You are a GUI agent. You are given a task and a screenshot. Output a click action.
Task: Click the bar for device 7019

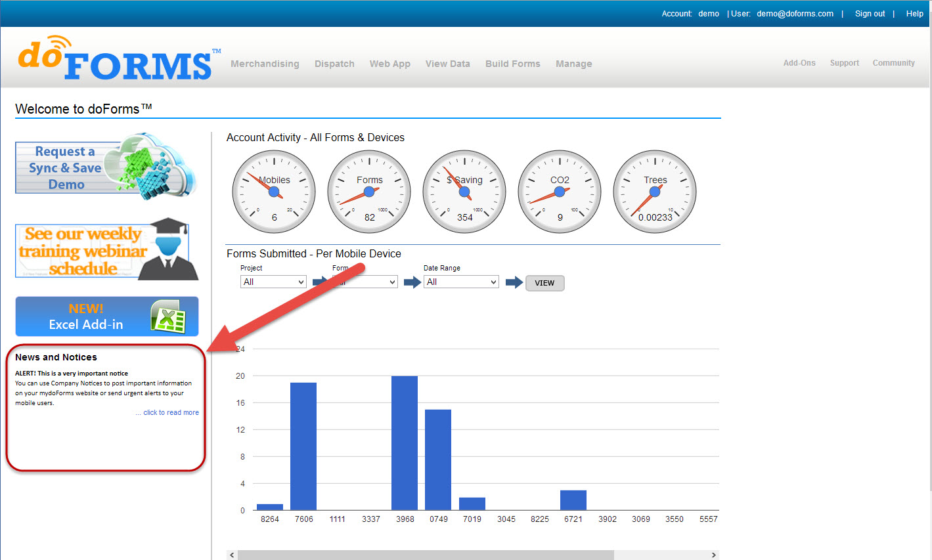472,504
